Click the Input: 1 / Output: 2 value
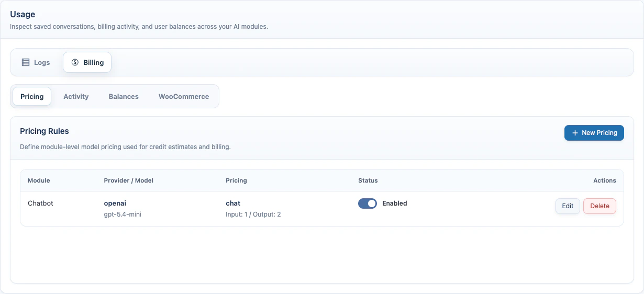Screen dimensions: 644x294 click(x=253, y=214)
